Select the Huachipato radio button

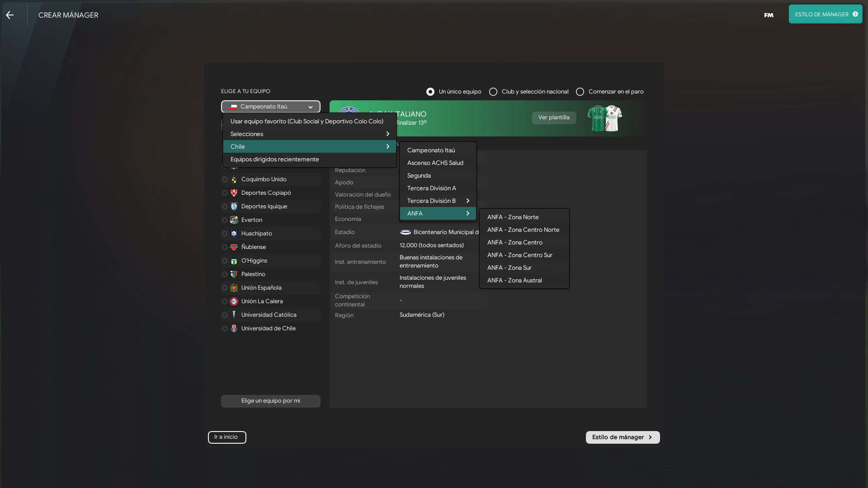pos(225,234)
